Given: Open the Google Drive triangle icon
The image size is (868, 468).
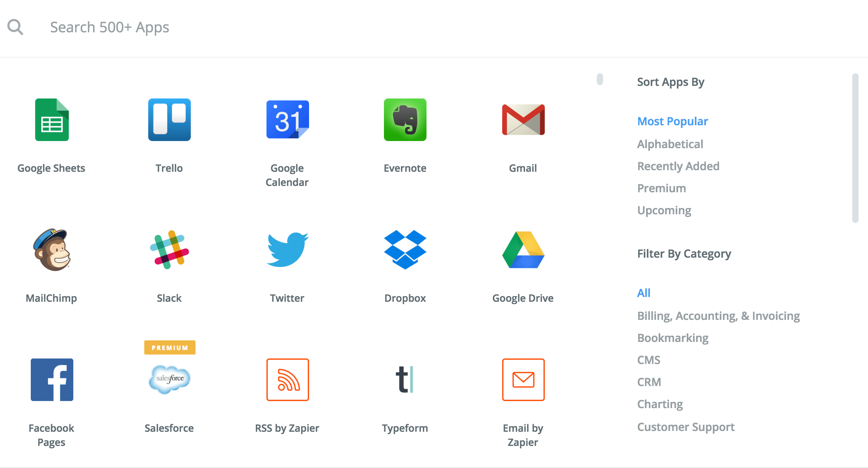Looking at the screenshot, I should click(523, 250).
